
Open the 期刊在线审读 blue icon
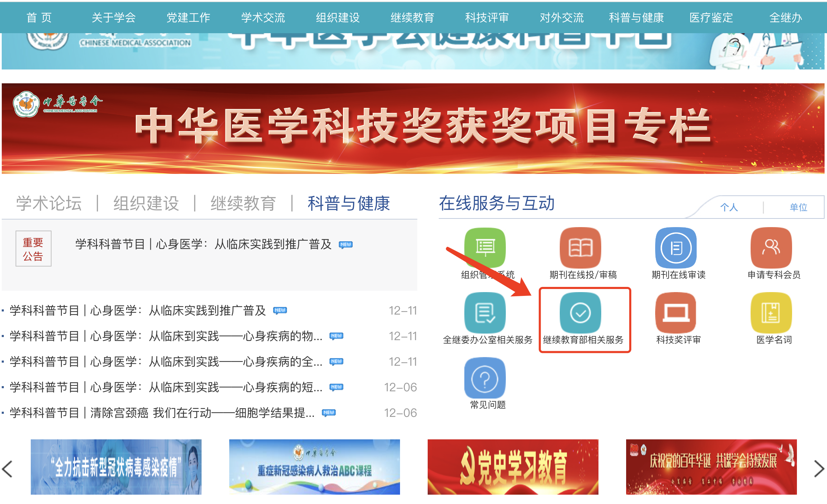[x=676, y=248]
